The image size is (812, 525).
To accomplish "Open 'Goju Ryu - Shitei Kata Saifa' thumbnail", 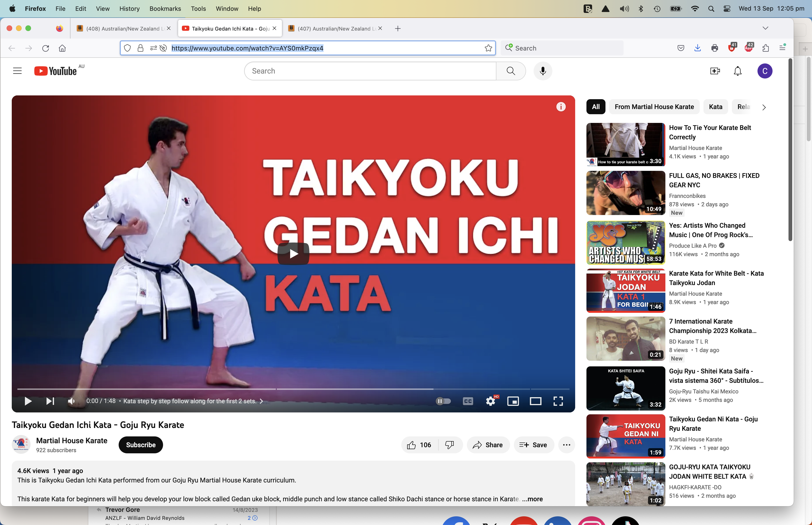I will 626,388.
